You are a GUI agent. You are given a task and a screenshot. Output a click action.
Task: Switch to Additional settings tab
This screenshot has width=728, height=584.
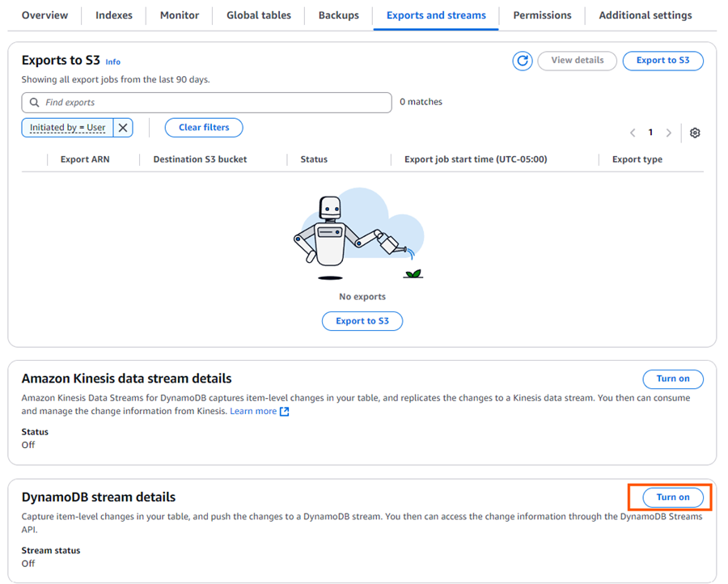pos(645,15)
